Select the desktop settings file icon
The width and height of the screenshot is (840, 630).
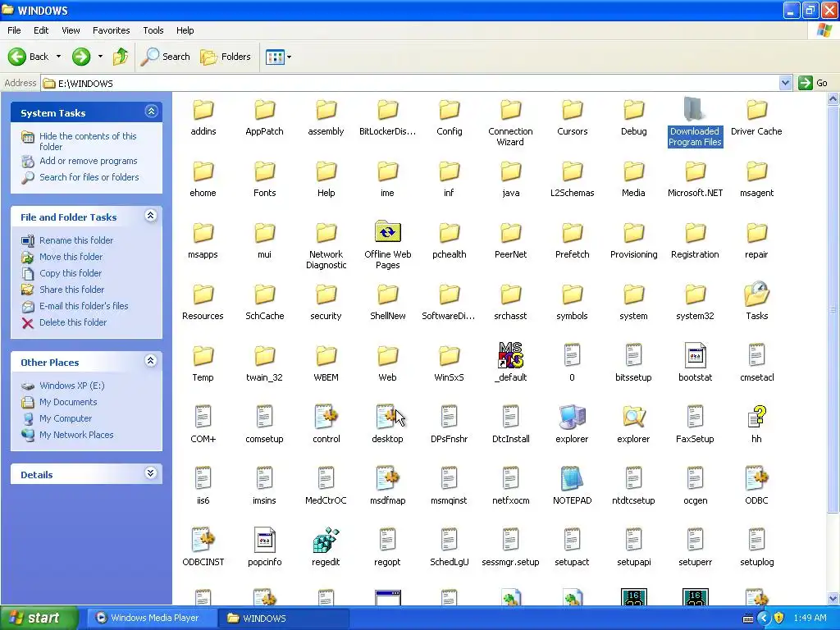[x=387, y=417]
